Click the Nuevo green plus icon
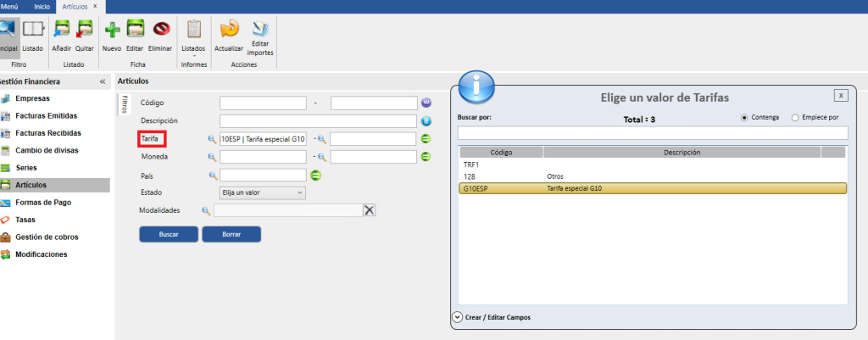Screen dimensions: 868x340 point(111,30)
